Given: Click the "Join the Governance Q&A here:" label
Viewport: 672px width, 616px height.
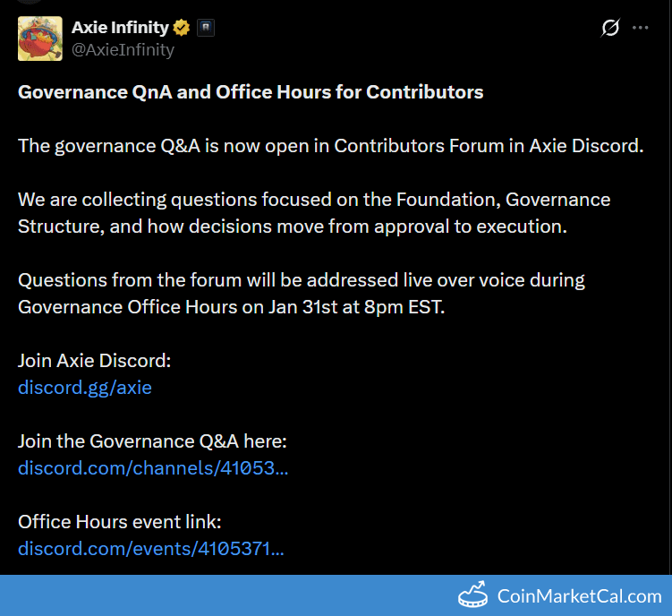Looking at the screenshot, I should coord(152,441).
